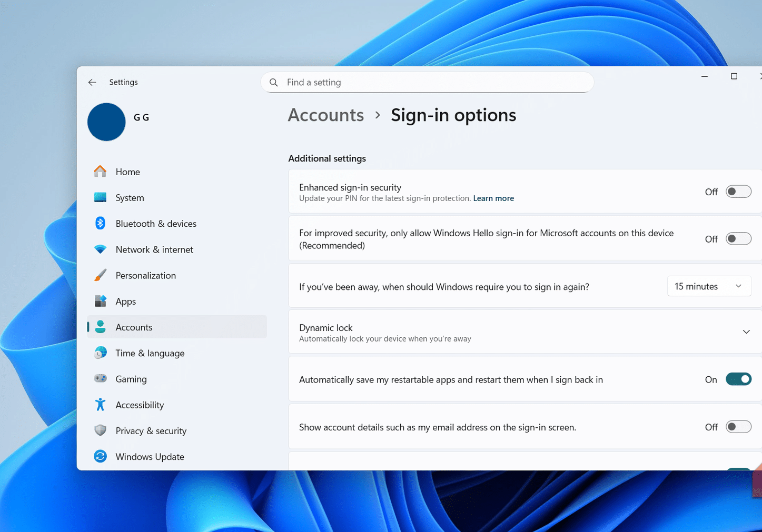Viewport: 762px width, 532px height.
Task: Open the 15 minutes sign-in dropdown
Action: [709, 286]
